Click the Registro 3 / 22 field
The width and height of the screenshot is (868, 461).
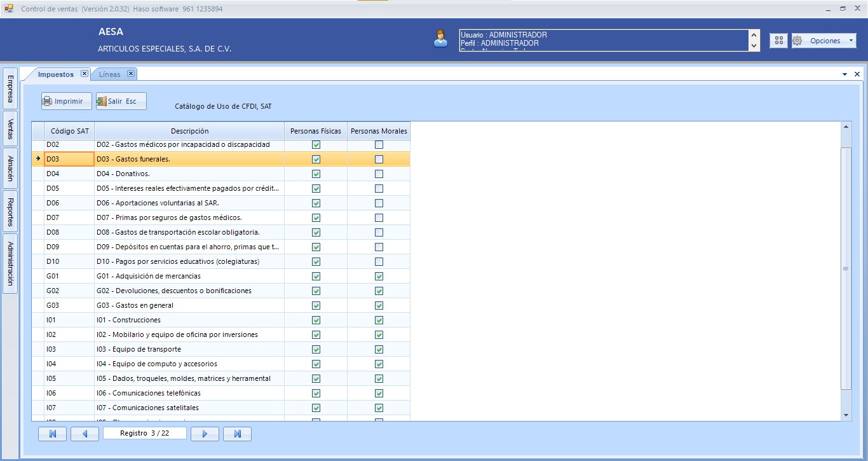[145, 433]
